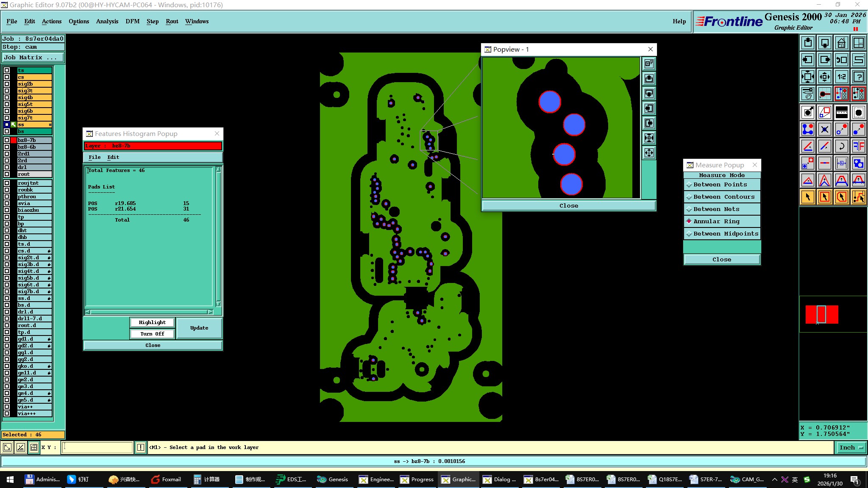The width and height of the screenshot is (868, 488).
Task: Enable the drl layer display checkbox
Action: tap(7, 167)
